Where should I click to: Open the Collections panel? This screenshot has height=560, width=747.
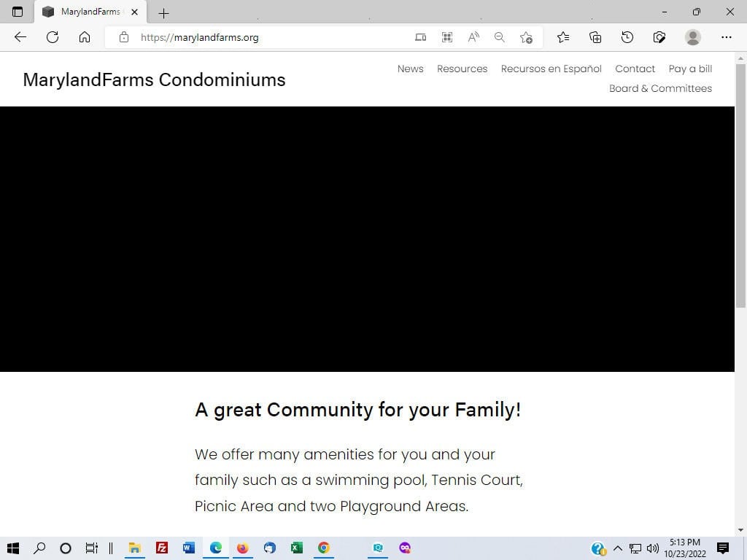(x=595, y=37)
